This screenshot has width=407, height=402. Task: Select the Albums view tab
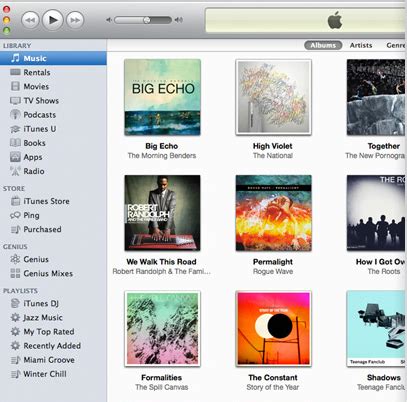323,45
